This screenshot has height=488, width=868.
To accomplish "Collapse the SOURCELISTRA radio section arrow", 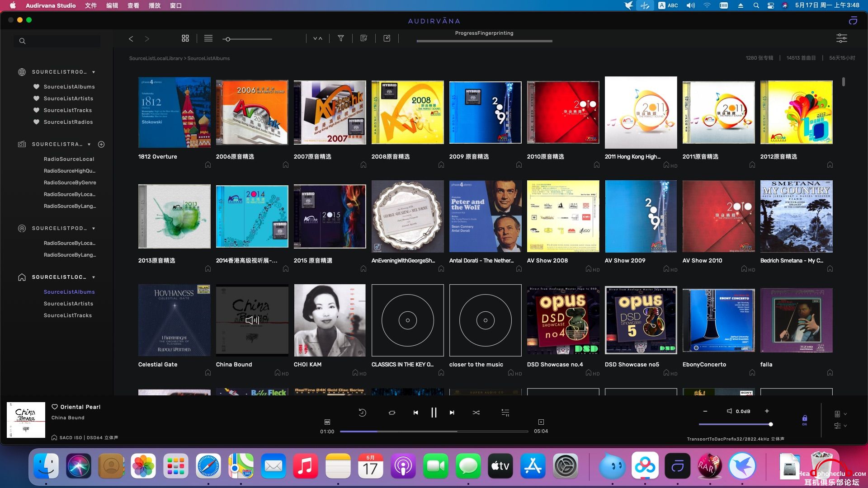I will pos(89,145).
